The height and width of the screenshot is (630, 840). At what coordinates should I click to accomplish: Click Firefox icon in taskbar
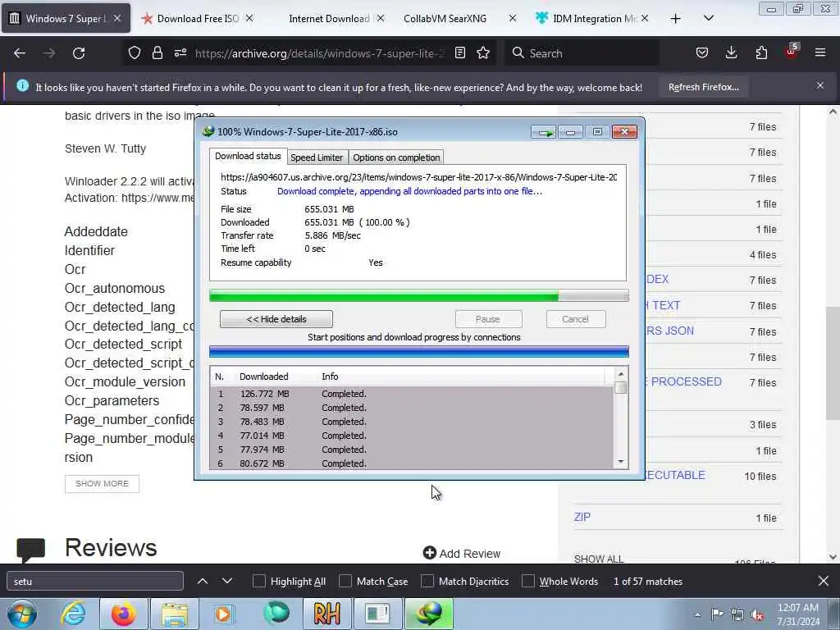tap(123, 614)
